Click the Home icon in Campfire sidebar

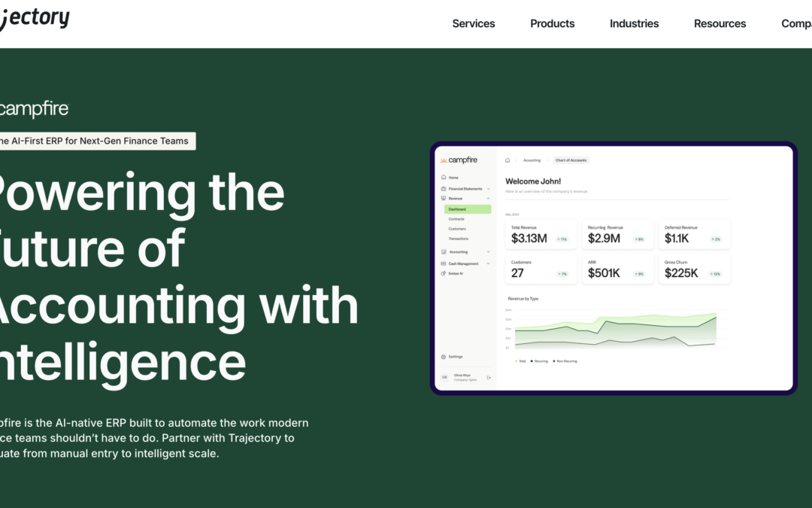pos(444,178)
